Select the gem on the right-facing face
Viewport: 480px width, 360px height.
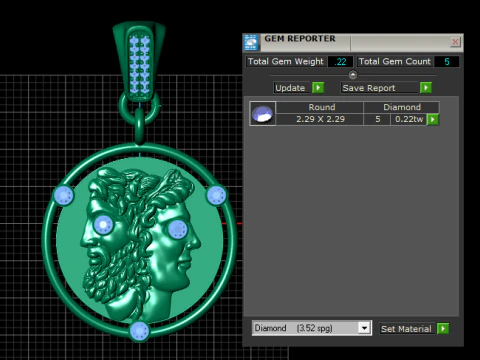click(x=178, y=229)
